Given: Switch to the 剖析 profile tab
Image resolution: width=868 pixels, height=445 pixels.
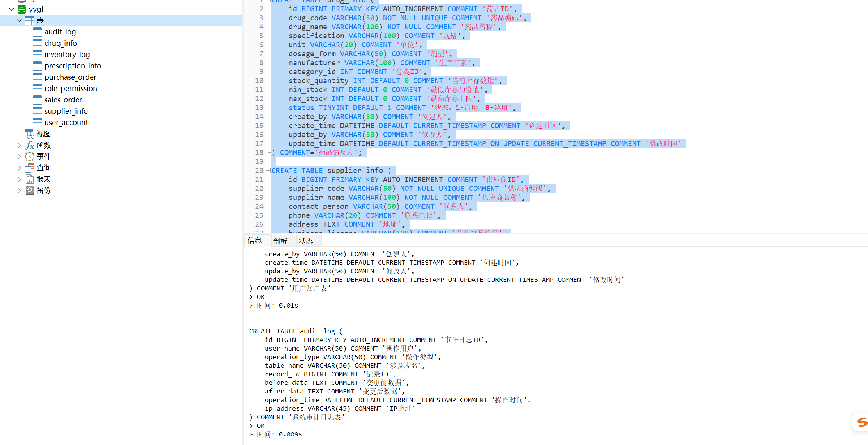Looking at the screenshot, I should pos(280,241).
